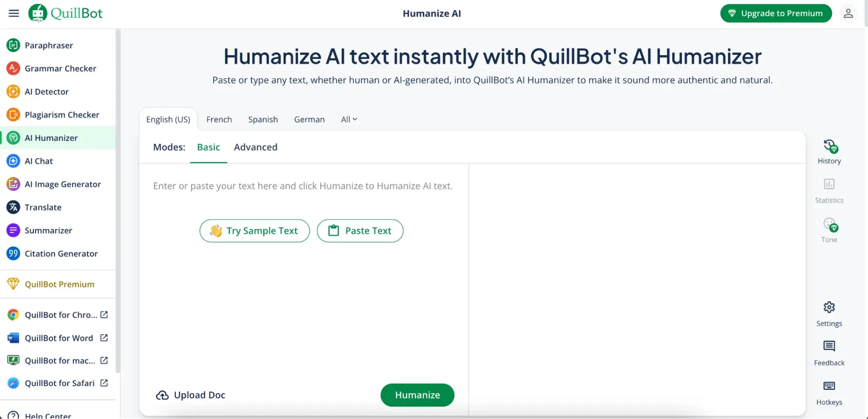868x419 pixels.
Task: Click inside the text input area
Action: [303, 186]
